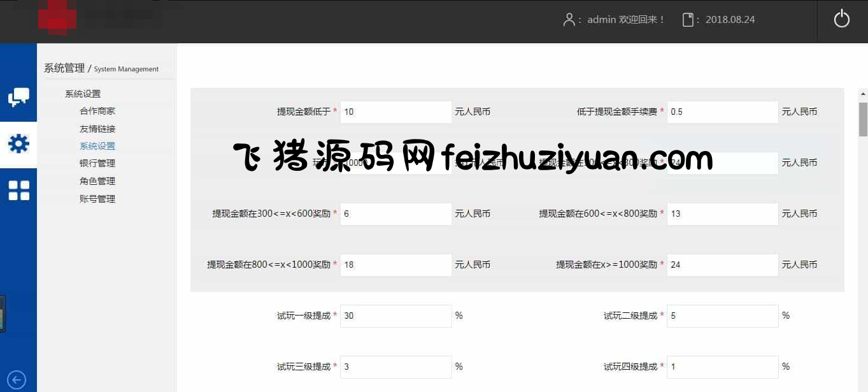Click the date document icon
Viewport: 868px width, 392px height.
688,20
